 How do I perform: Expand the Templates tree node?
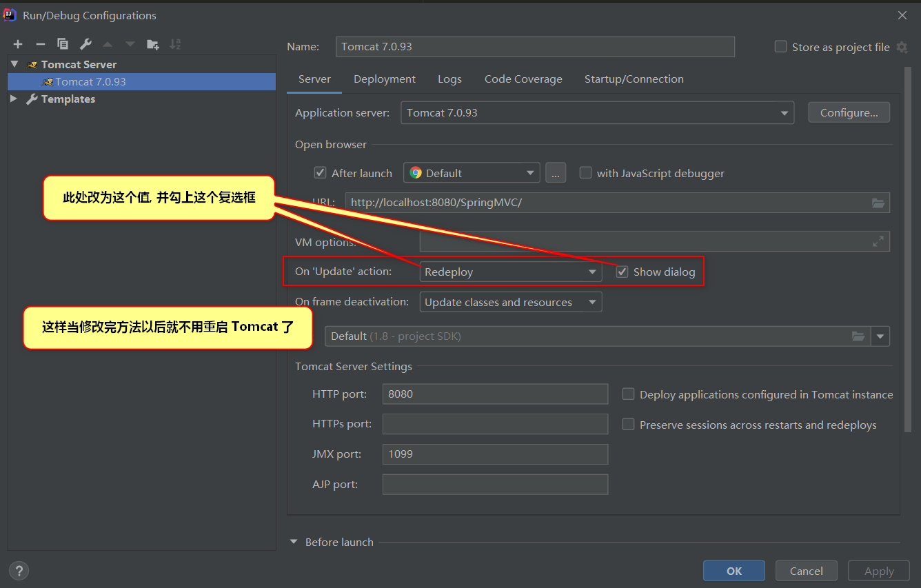pyautogui.click(x=14, y=99)
